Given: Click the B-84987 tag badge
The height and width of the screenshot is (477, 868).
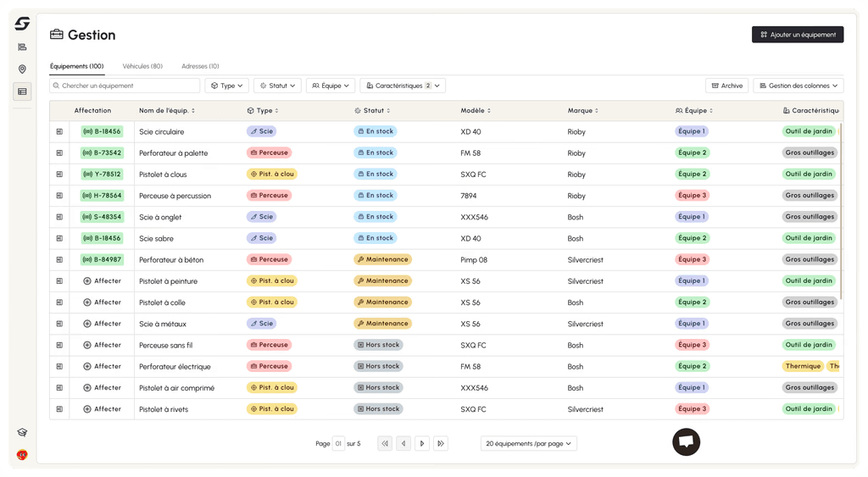Looking at the screenshot, I should pos(102,259).
